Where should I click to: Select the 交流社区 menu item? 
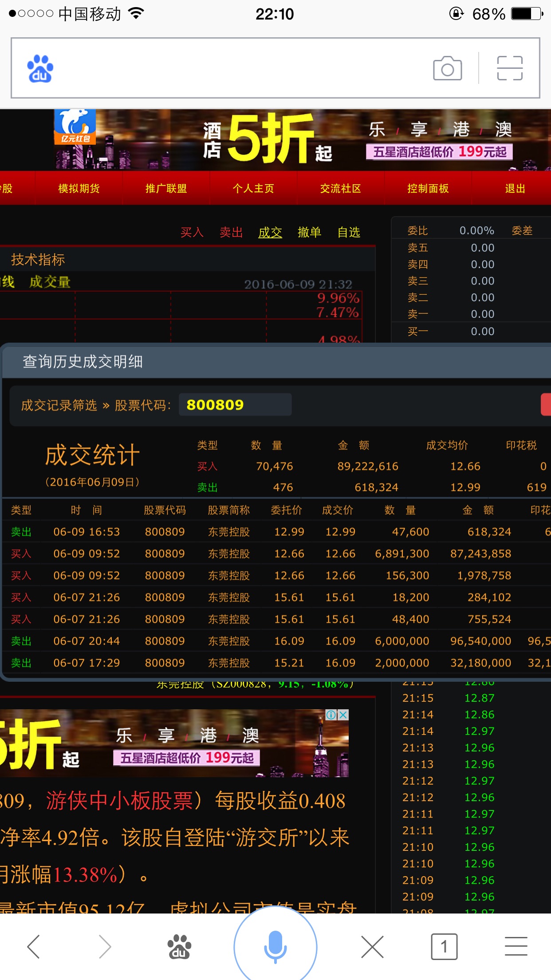coord(340,189)
